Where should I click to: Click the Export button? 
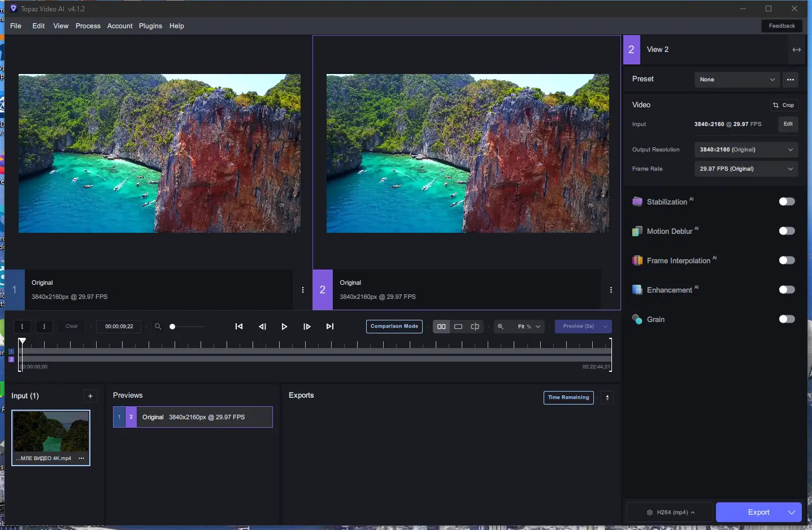click(x=758, y=512)
